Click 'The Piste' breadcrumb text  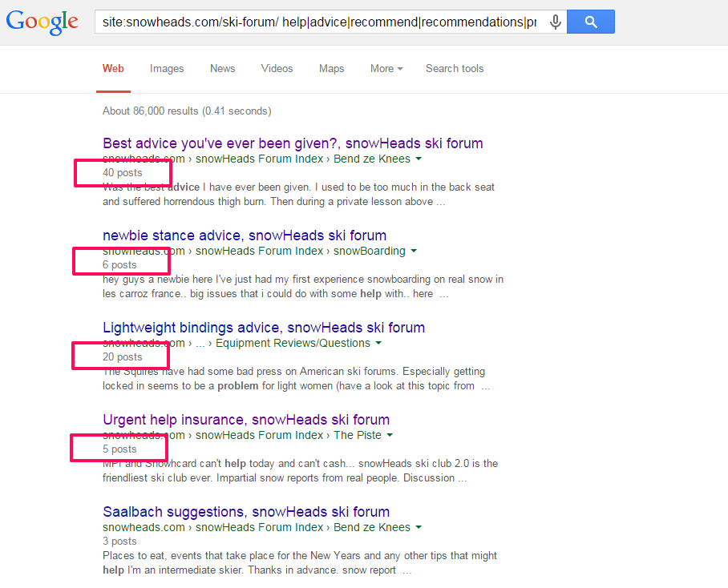tap(358, 435)
